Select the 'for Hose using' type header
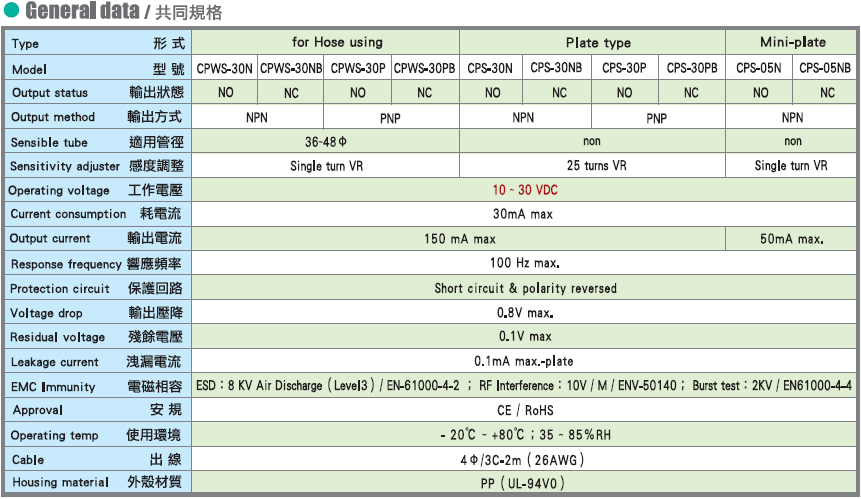Image resolution: width=861 pixels, height=499 pixels. pos(337,42)
